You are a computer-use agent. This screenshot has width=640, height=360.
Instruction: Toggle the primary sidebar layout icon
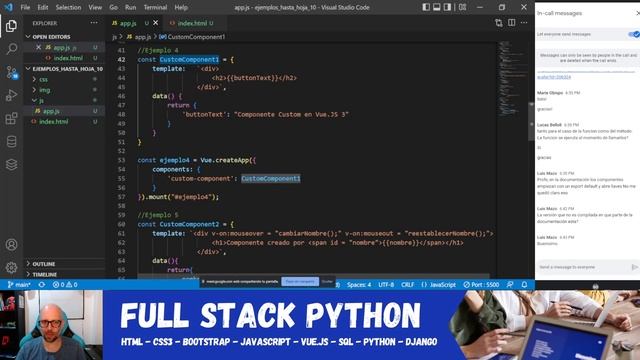(x=426, y=7)
